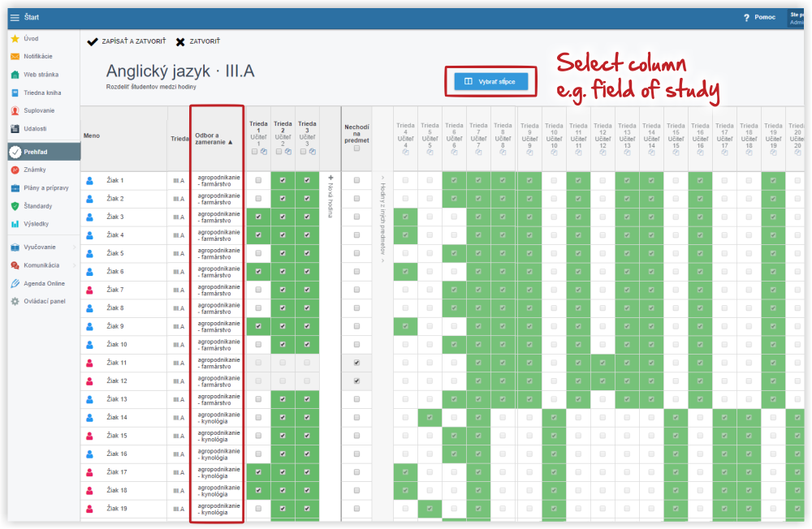This screenshot has width=812, height=529.
Task: Open the hamburger menu next to Štart
Action: pos(15,18)
